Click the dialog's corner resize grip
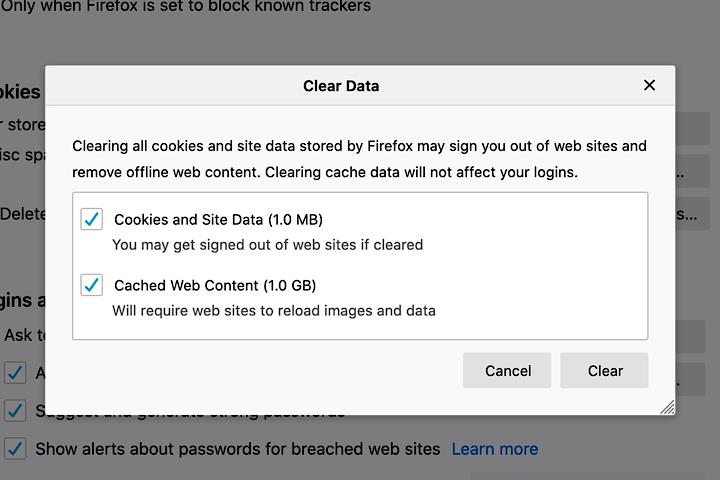 [x=667, y=407]
